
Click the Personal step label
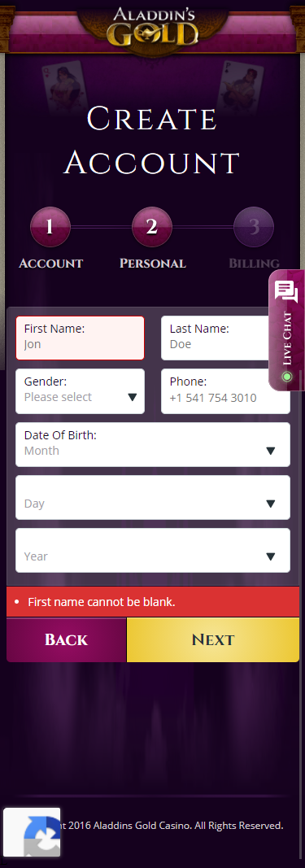(x=153, y=264)
